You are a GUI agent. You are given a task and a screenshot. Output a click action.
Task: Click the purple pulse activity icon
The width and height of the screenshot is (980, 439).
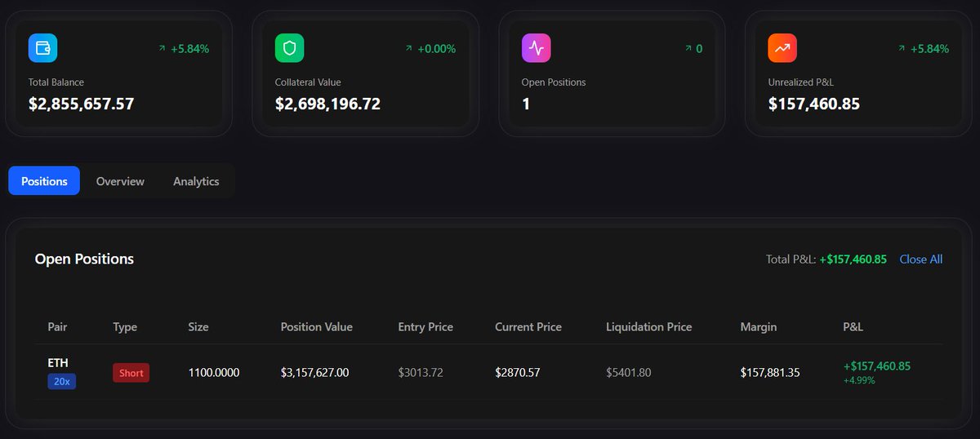point(536,48)
